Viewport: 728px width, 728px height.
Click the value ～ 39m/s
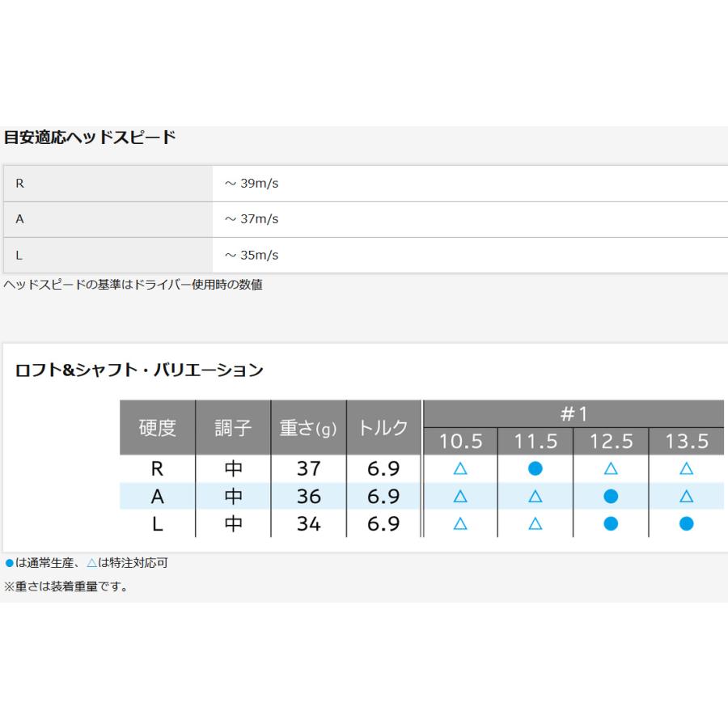252,184
